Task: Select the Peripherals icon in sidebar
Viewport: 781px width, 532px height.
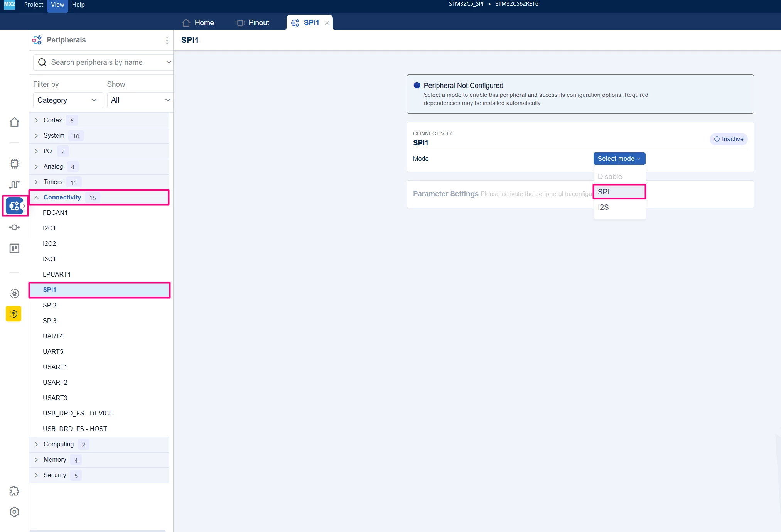Action: click(15, 206)
